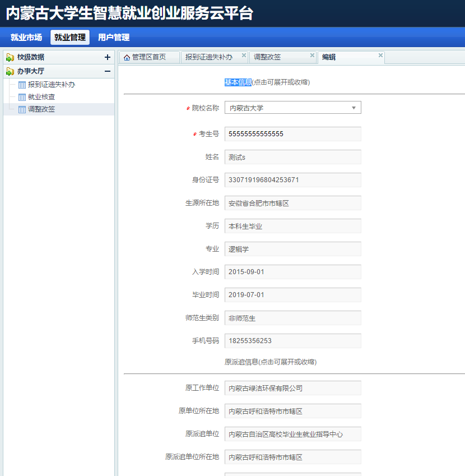Click the 师范生类别 label
The height and width of the screenshot is (476, 465).
pos(202,318)
